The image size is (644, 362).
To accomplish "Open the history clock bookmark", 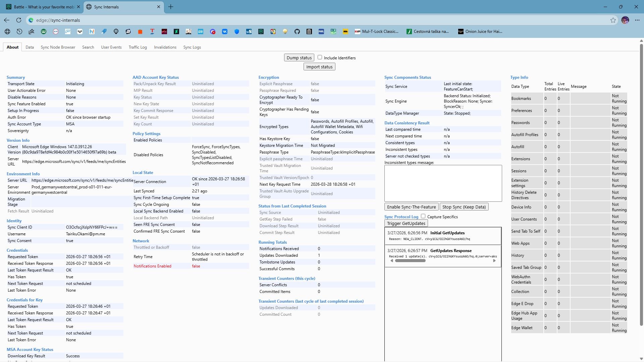I will point(19,32).
